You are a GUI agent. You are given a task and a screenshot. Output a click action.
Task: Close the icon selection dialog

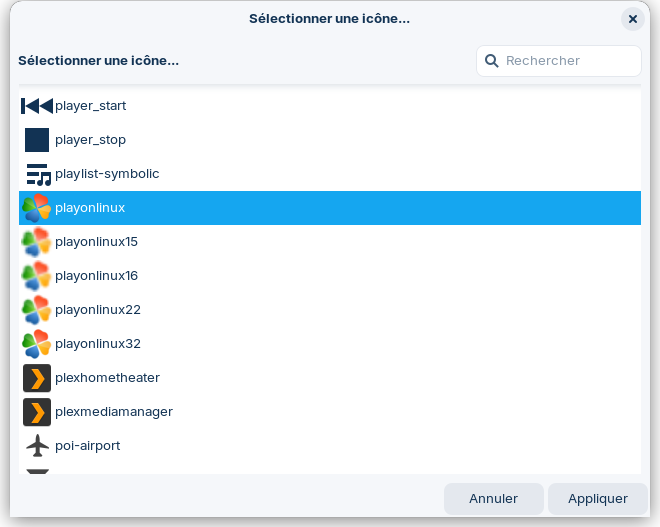point(632,19)
